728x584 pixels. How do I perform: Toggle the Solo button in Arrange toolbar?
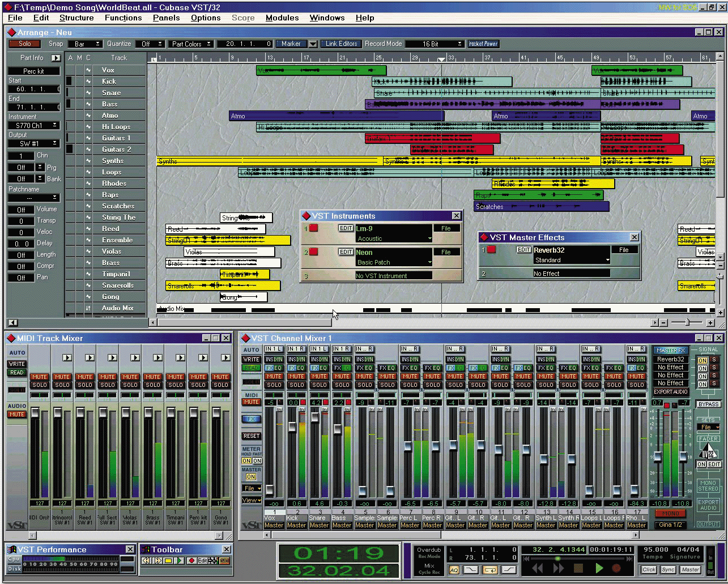point(24,44)
